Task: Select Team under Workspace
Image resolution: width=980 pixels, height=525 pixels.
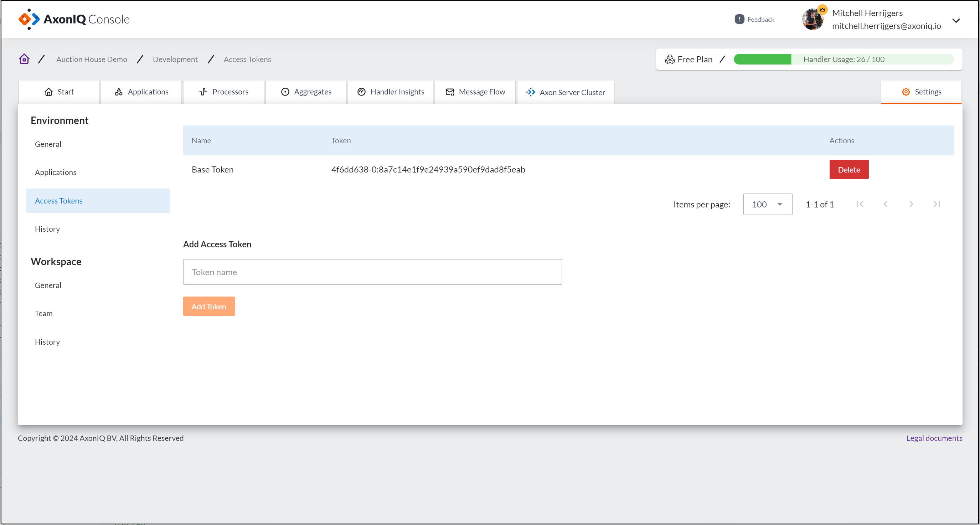Action: (x=98, y=314)
